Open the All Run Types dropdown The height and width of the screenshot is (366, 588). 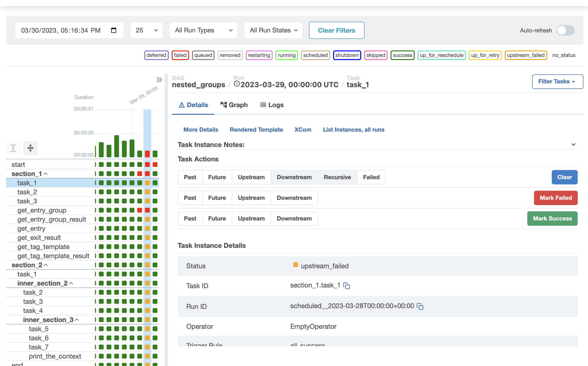click(203, 30)
